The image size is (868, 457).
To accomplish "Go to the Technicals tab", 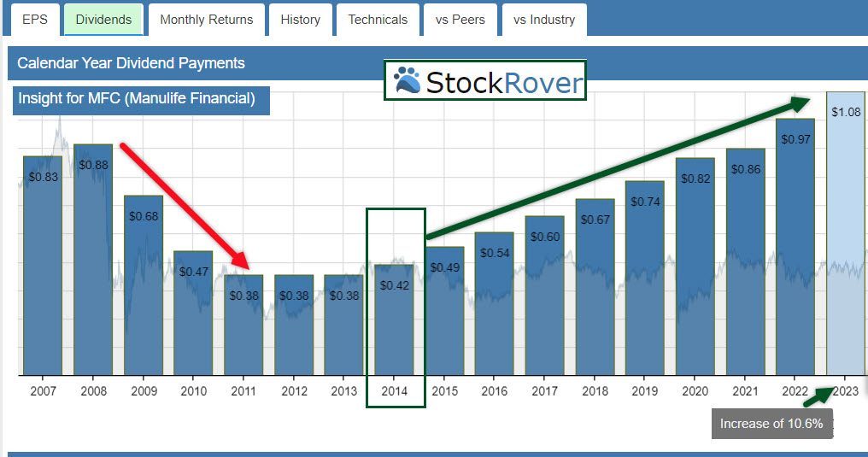I will [378, 19].
